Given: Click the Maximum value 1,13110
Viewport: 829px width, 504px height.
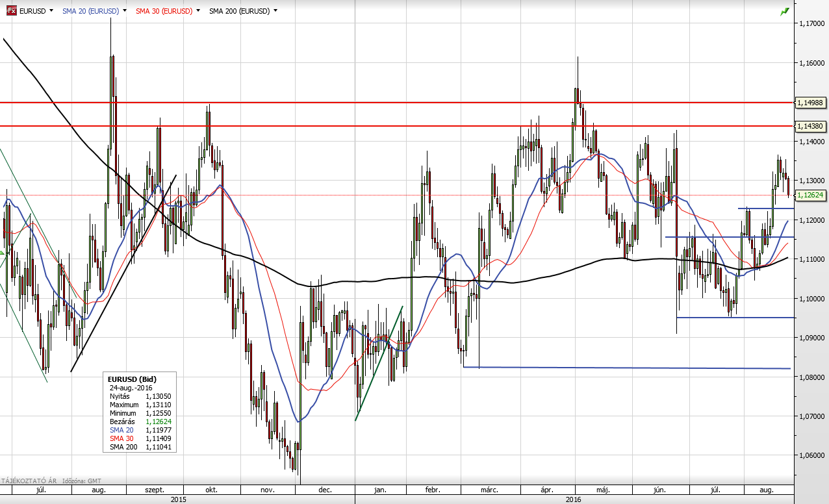Looking at the screenshot, I should click(158, 405).
